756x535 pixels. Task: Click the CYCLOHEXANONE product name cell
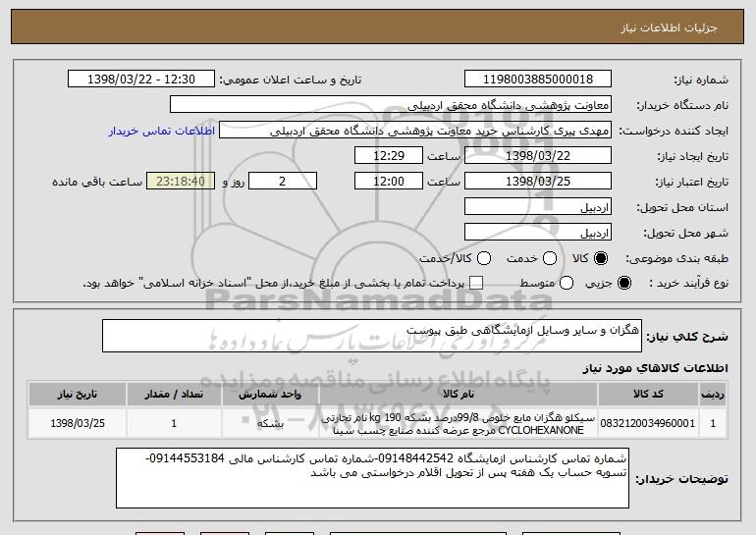(x=459, y=423)
